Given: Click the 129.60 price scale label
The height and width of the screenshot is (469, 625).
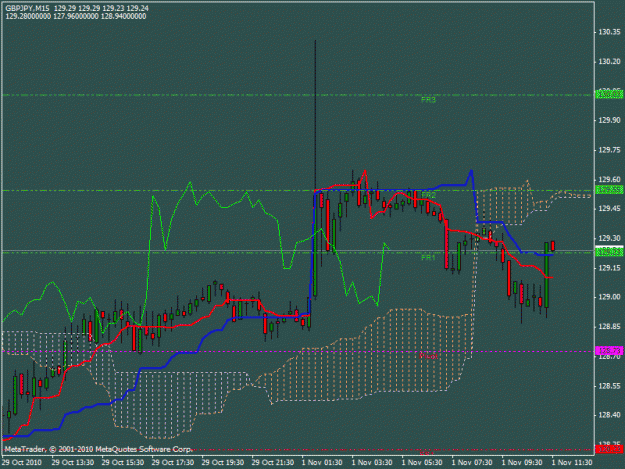Looking at the screenshot, I should (609, 179).
